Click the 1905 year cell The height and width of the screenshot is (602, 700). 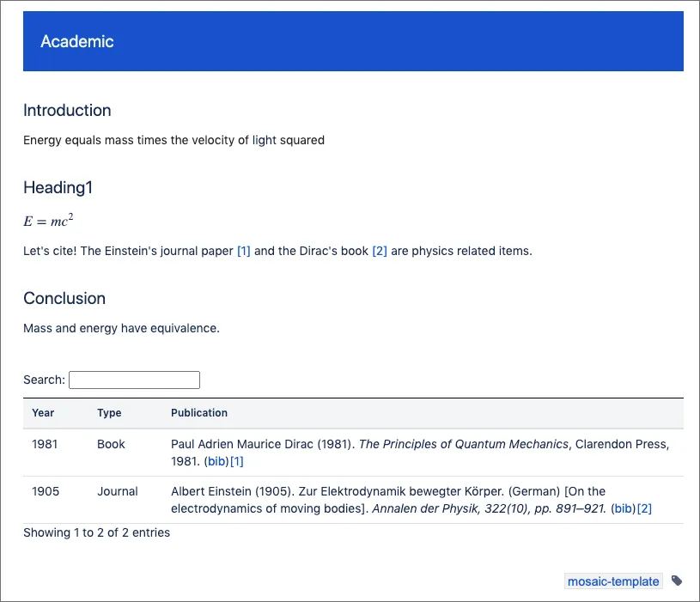[46, 491]
